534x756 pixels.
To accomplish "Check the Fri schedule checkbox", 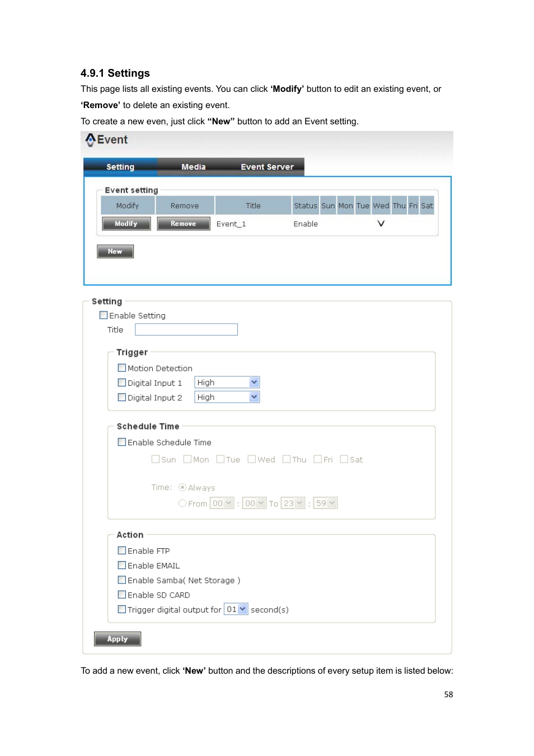I will [x=318, y=459].
